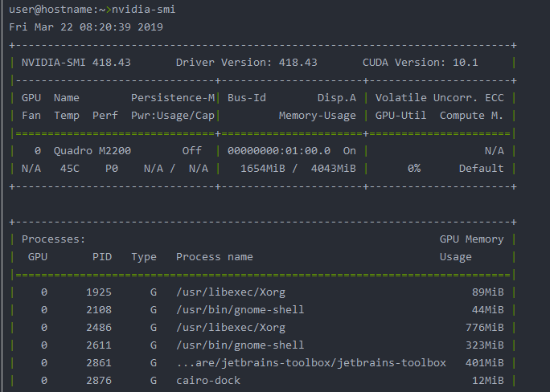The image size is (550, 392).
Task: Click PID 2108
Action: (99, 310)
